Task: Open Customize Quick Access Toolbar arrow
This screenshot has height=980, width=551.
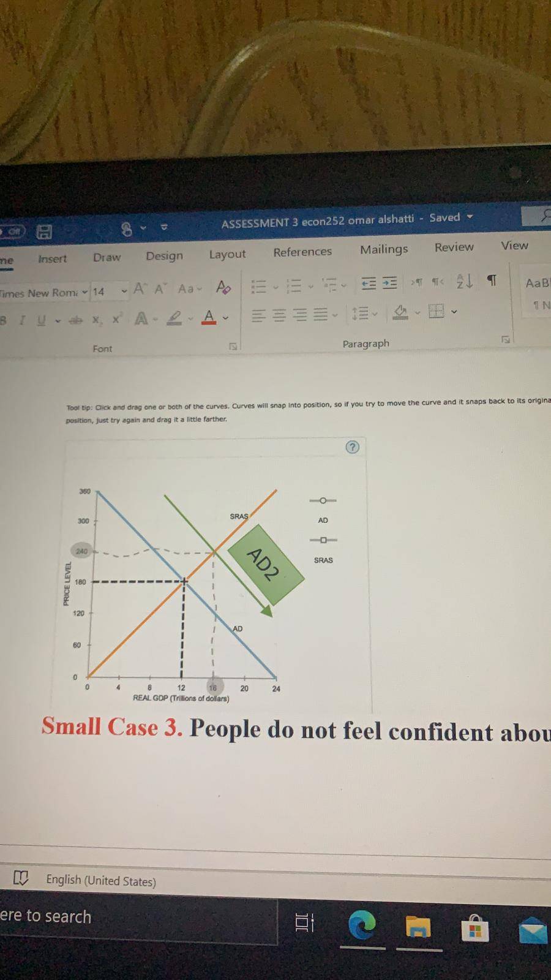Action: point(163,227)
